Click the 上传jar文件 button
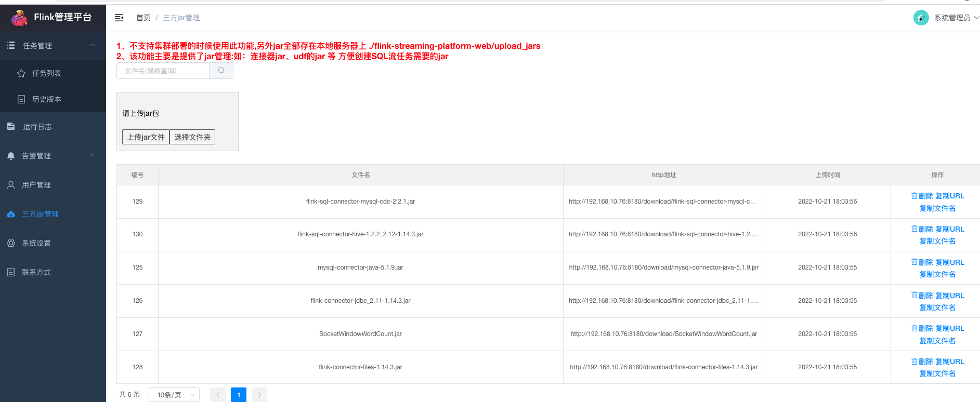 [146, 137]
